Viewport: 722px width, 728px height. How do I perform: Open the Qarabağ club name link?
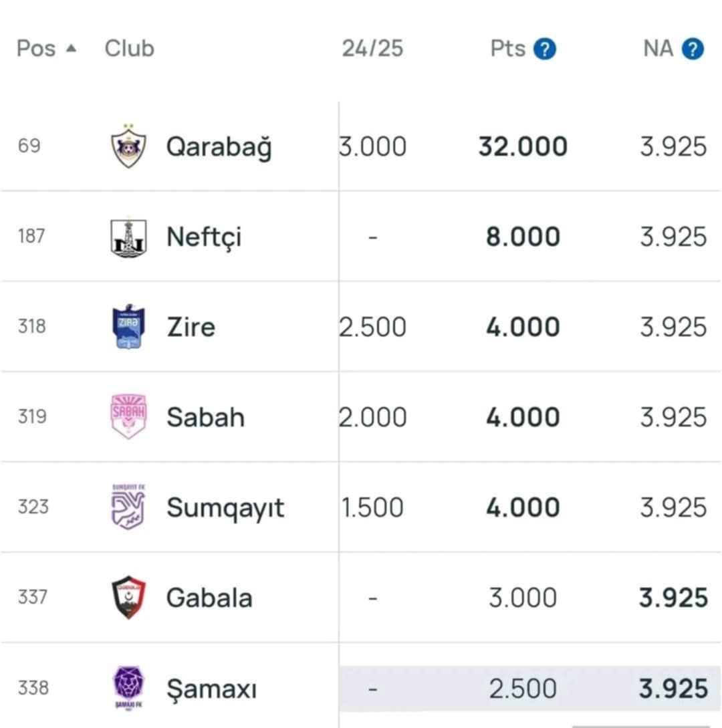tap(219, 147)
